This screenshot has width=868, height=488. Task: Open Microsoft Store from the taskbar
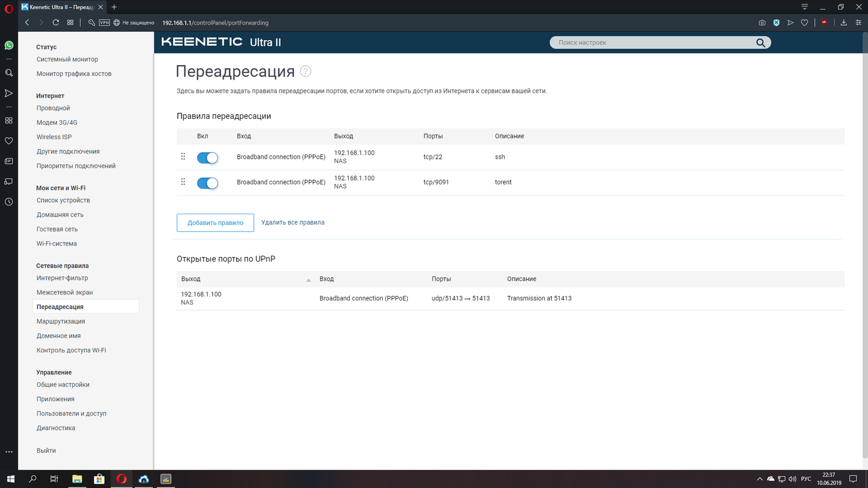[99, 479]
